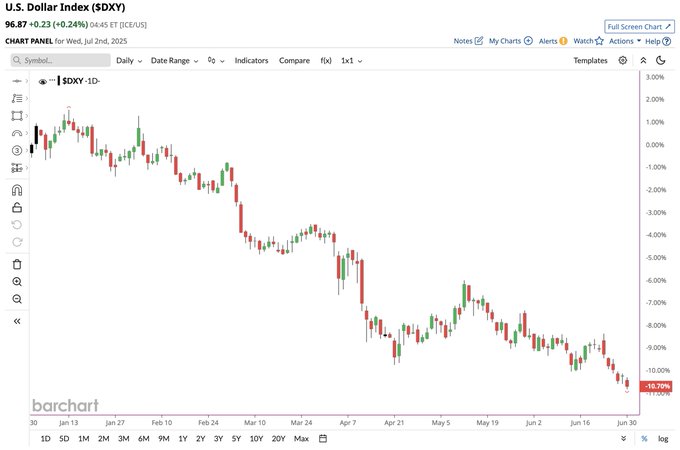Delete drawings with the trash icon
This screenshot has width=680, height=450.
[x=17, y=264]
